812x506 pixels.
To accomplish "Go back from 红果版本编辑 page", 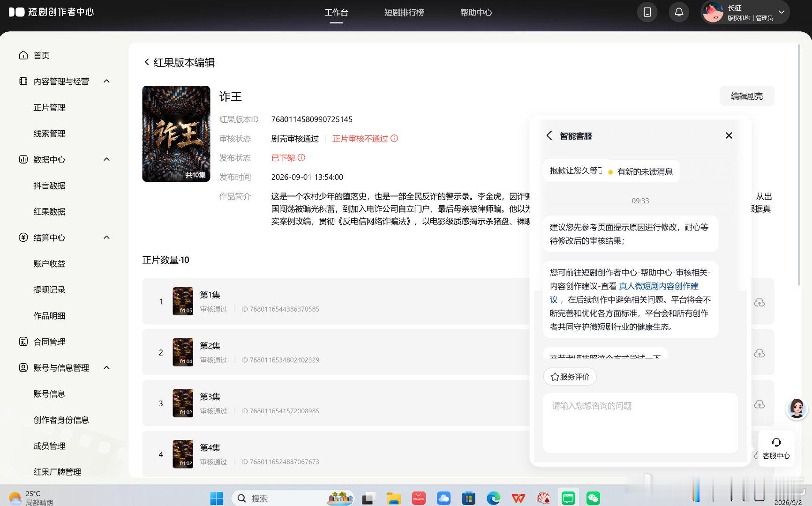I will pyautogui.click(x=147, y=62).
